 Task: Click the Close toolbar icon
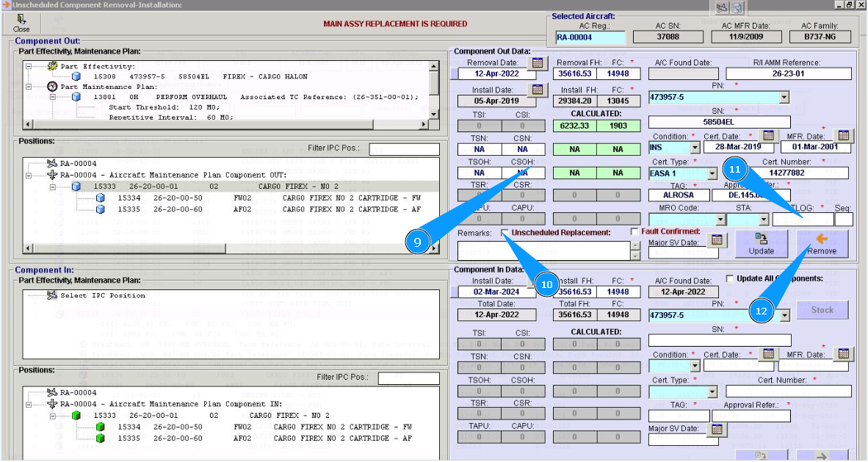[21, 21]
